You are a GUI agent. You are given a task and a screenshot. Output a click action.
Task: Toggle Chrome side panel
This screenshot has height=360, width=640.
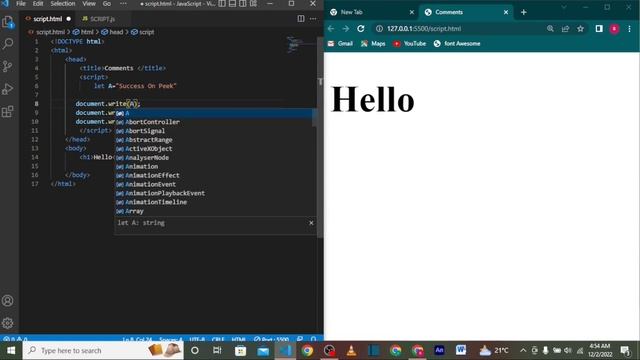[599, 29]
